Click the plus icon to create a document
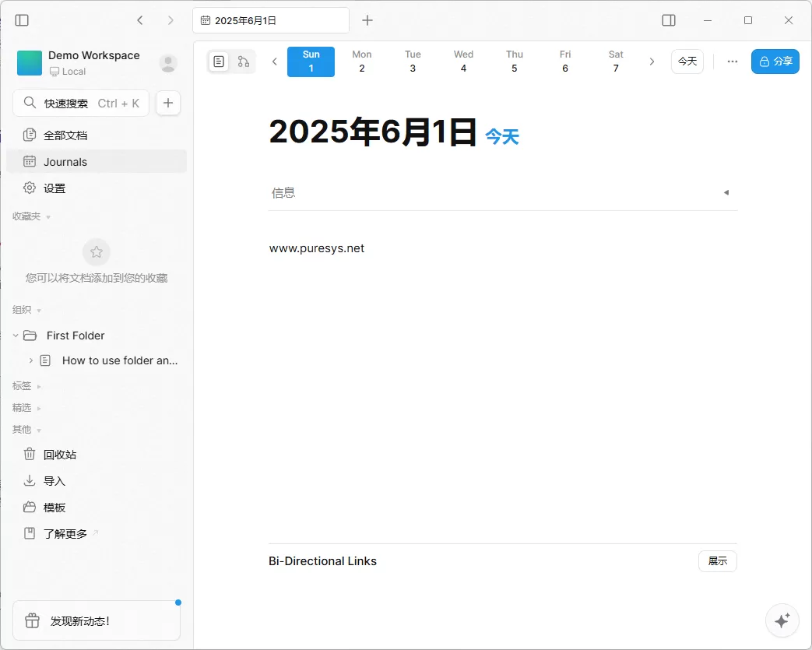The width and height of the screenshot is (812, 650). [x=168, y=102]
